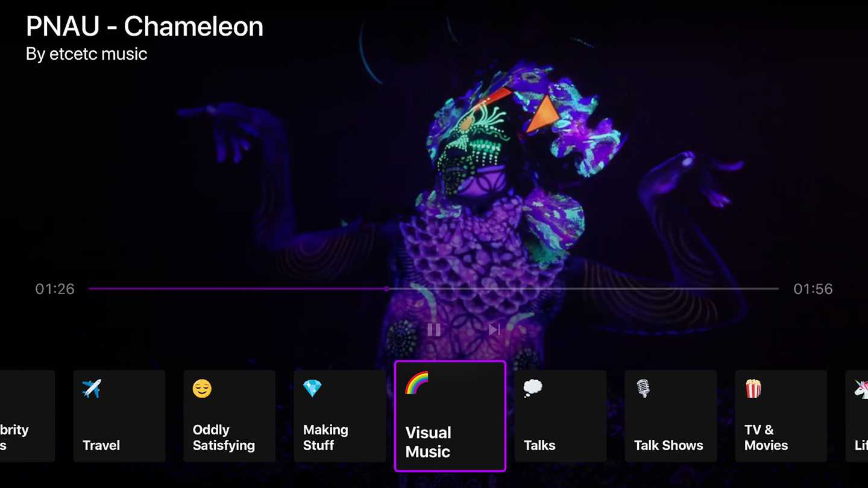868x488 pixels.
Task: Click the popcorn icon
Action: tap(753, 389)
